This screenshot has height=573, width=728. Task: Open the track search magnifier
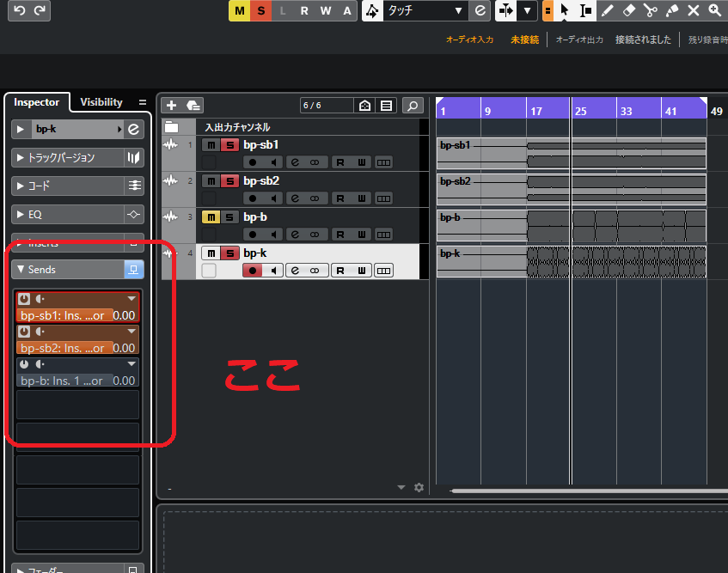pos(413,105)
